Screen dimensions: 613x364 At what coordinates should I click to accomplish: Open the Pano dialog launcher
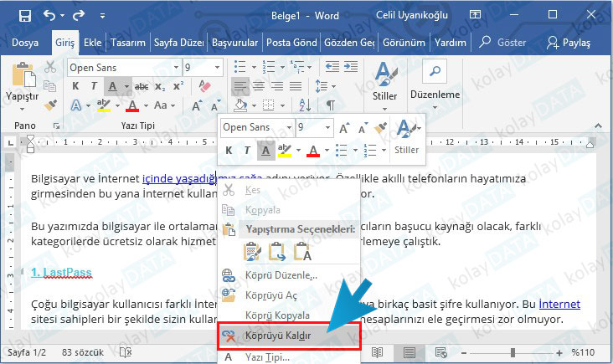coord(57,126)
